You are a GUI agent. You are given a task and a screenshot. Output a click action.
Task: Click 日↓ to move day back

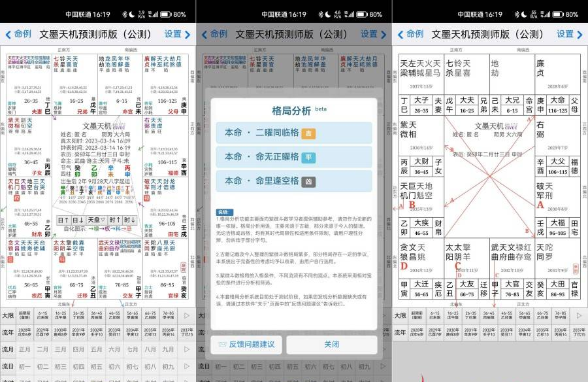(78, 220)
